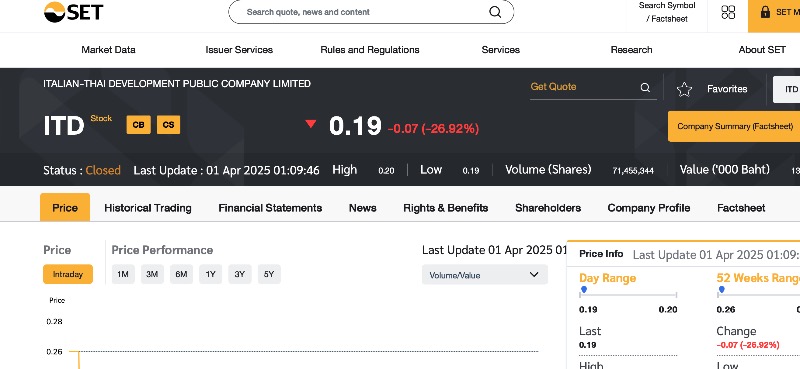Add ITD to Favorites with the star icon
Screen dimensions: 800x369
coord(684,89)
